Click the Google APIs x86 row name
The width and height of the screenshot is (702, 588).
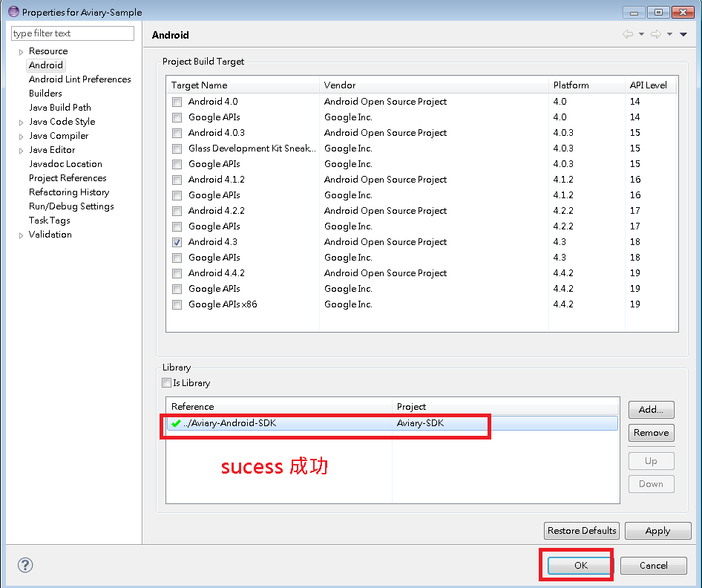tap(223, 304)
